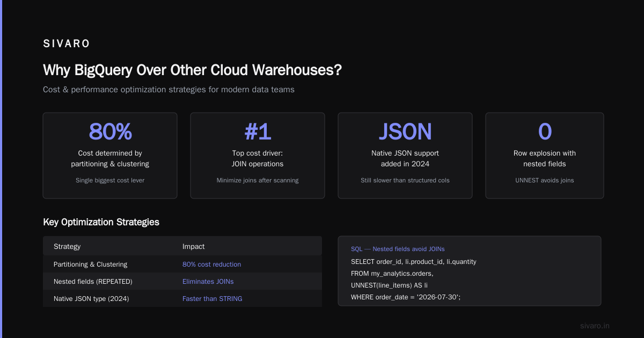
Task: Click 'Minimize joins after scanning' caption
Action: click(x=258, y=180)
